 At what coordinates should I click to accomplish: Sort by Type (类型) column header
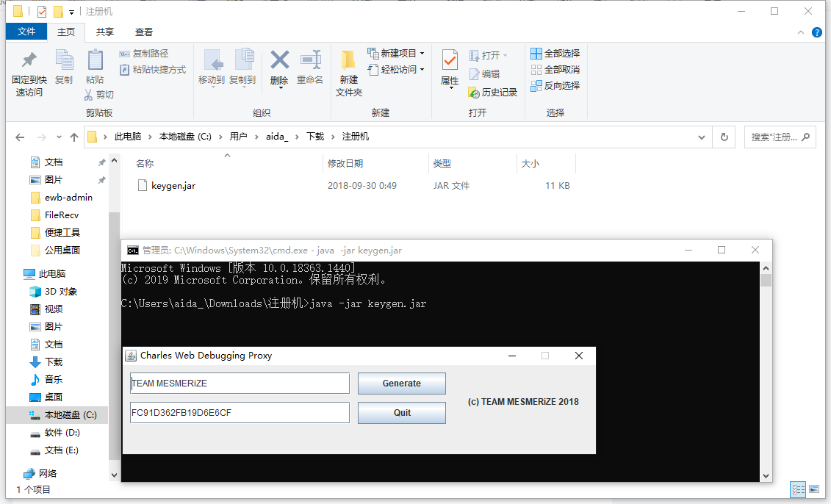point(442,163)
